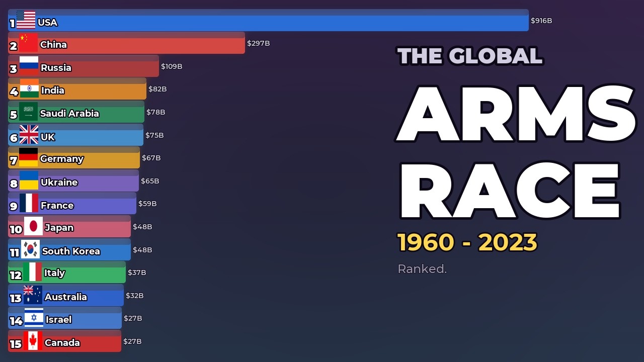The image size is (644, 362).
Task: Click the Ukraine country label
Action: tap(59, 182)
